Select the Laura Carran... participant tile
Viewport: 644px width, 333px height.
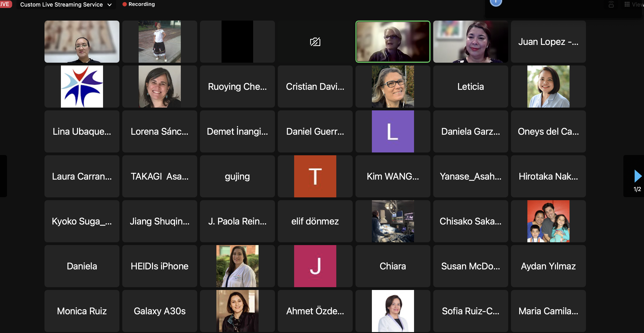(x=82, y=177)
